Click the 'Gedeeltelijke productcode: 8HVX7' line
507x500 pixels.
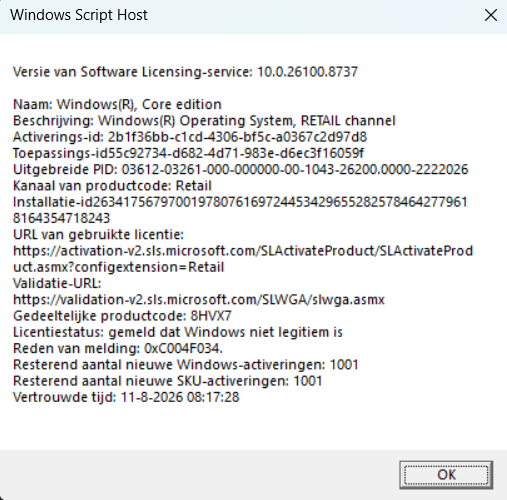coord(122,316)
